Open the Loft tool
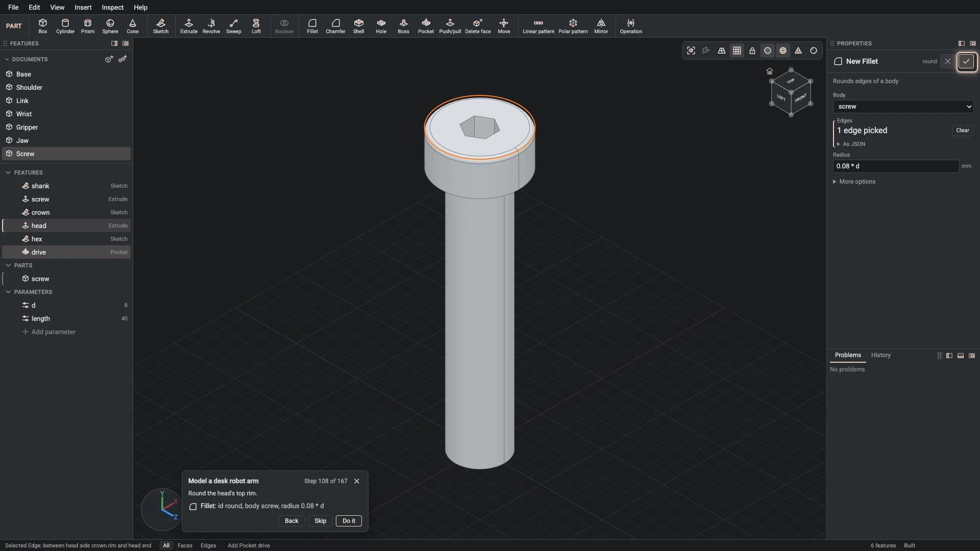The width and height of the screenshot is (980, 551). (256, 26)
